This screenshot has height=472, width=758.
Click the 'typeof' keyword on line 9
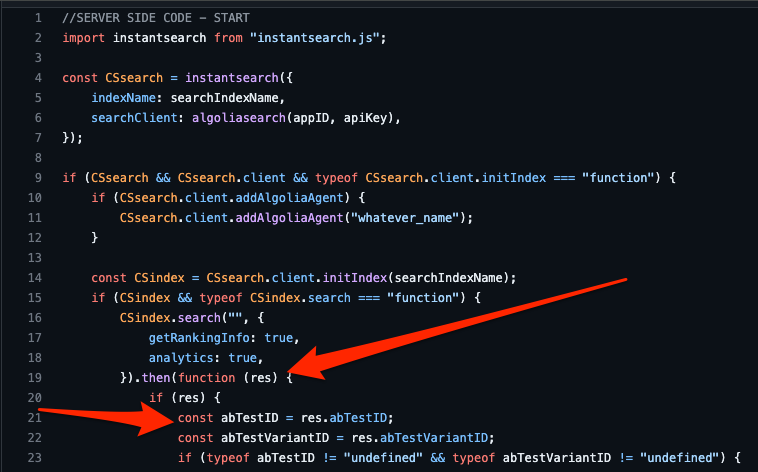tap(336, 178)
